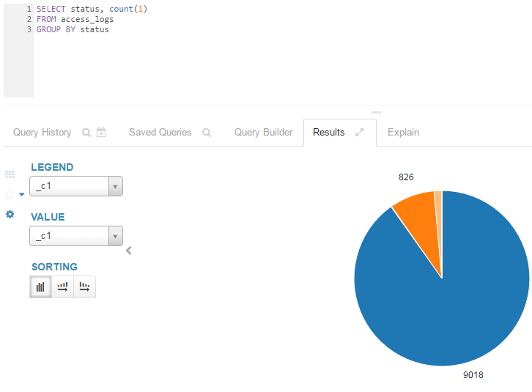Expand Results panel to fullscreen
Image resolution: width=532 pixels, height=392 pixels.
(x=359, y=132)
